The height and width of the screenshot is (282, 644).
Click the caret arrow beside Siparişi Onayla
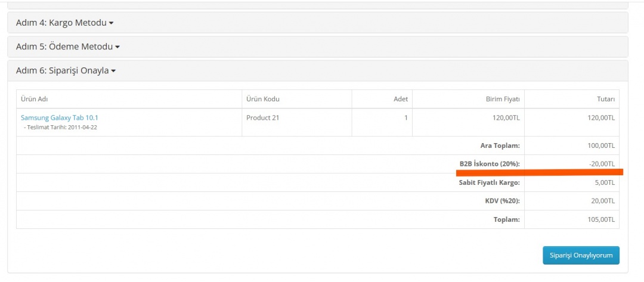[x=113, y=71]
